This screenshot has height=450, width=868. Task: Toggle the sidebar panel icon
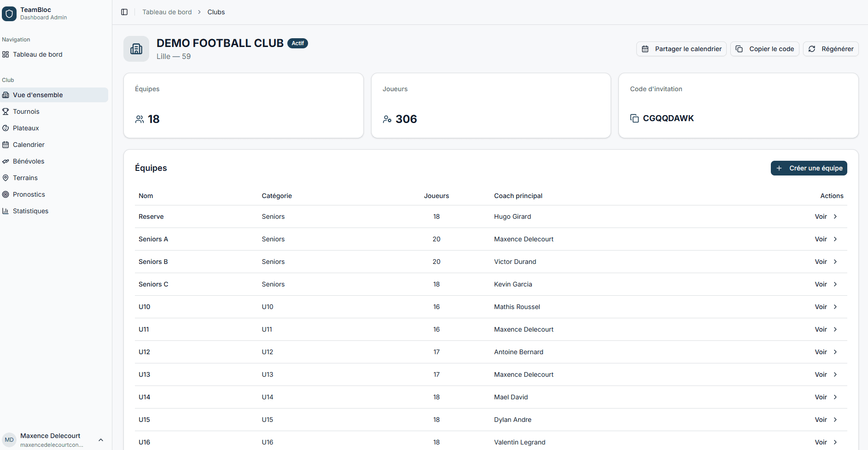pos(124,12)
